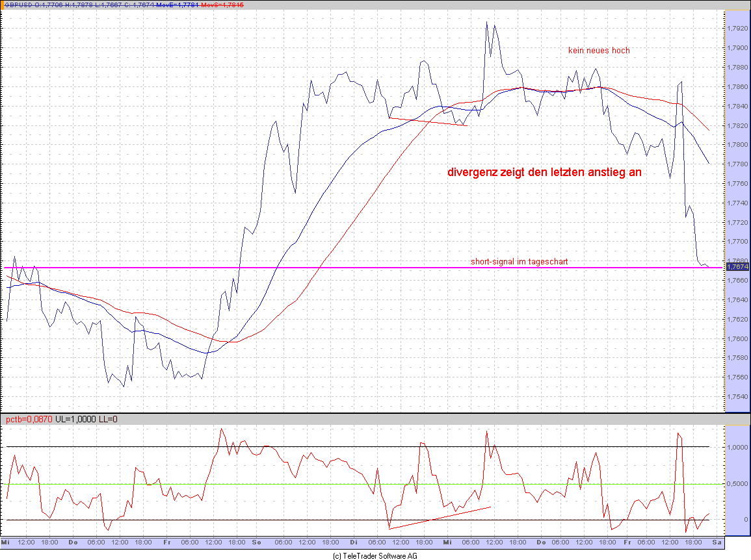Click the 1,7900 price axis label

click(x=737, y=48)
